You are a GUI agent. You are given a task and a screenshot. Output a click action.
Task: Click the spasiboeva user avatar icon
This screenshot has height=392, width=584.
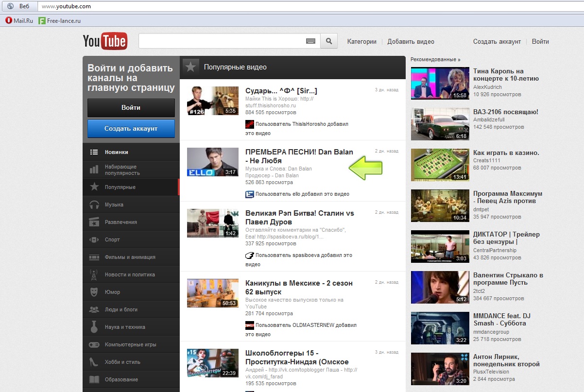250,255
